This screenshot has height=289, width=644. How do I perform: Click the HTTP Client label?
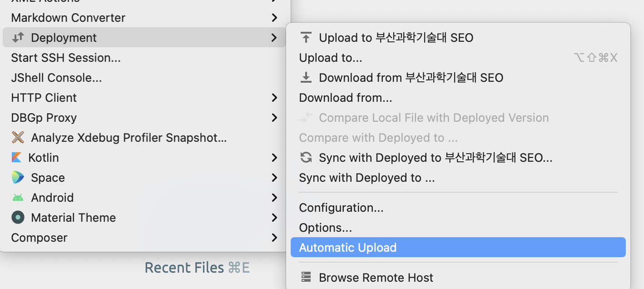coord(44,98)
